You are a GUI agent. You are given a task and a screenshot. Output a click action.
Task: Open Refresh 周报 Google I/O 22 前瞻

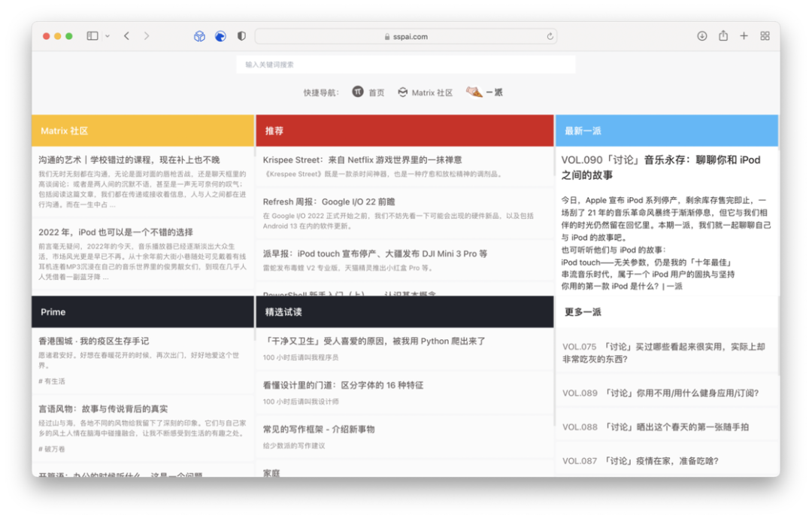click(329, 202)
